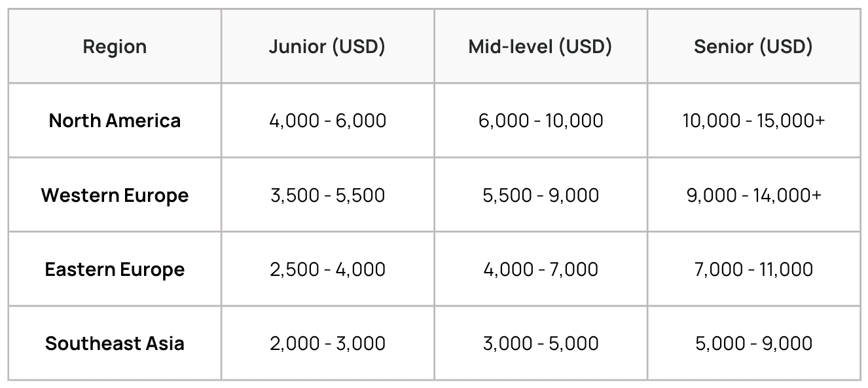
Task: Click the 7,000 - 11,000 cell
Action: click(x=753, y=269)
